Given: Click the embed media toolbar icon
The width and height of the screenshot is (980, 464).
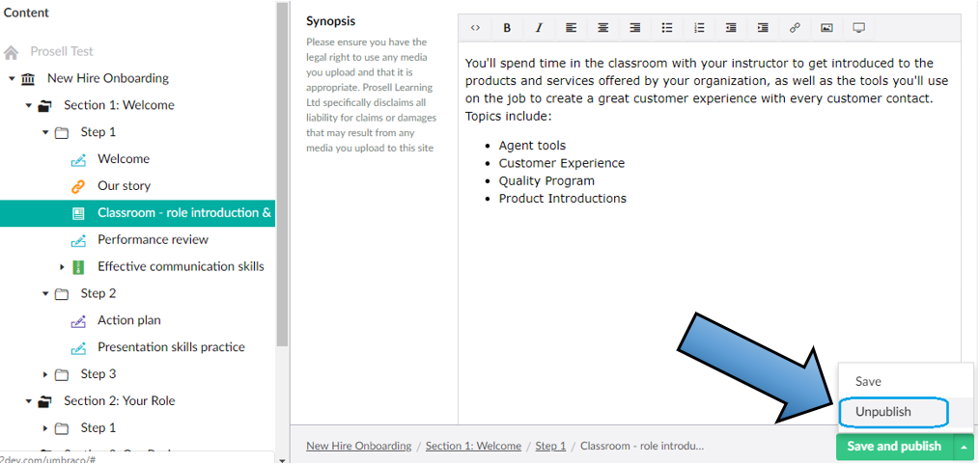Looking at the screenshot, I should 858,28.
